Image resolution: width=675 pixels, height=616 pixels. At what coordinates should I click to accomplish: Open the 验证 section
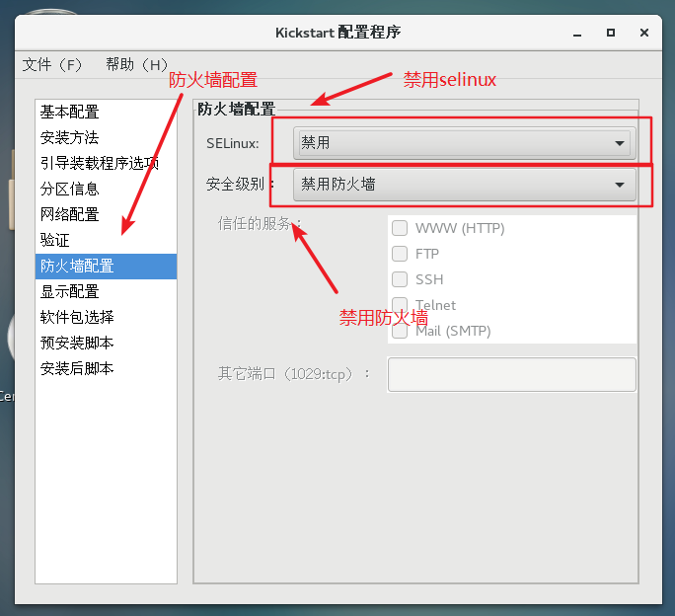106,240
